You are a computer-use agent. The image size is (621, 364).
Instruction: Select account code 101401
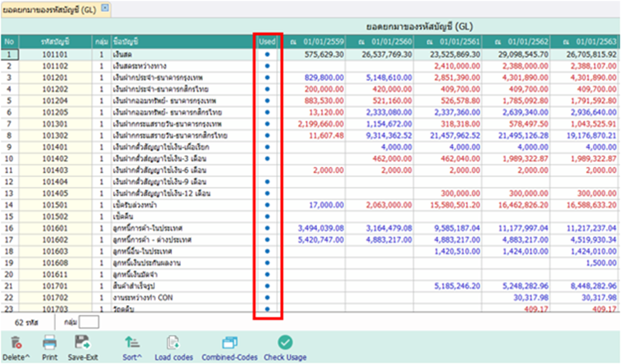point(55,147)
